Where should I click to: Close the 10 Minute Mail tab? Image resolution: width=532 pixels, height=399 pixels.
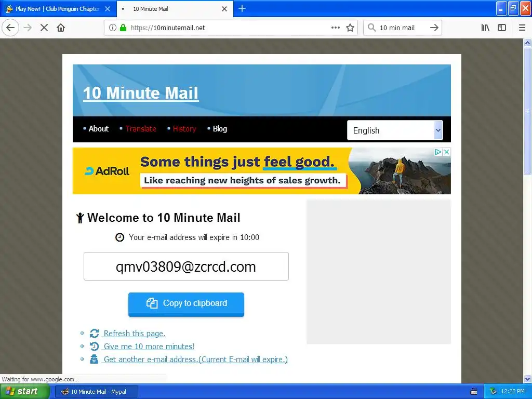[x=224, y=9]
